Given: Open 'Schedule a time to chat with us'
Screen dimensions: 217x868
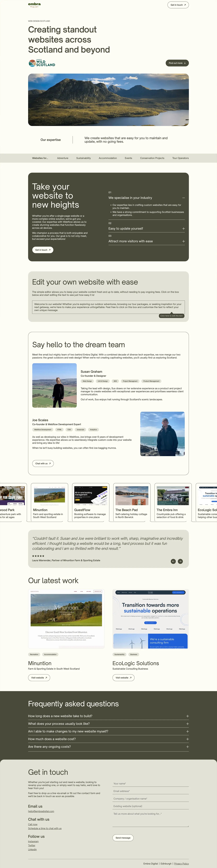Looking at the screenshot, I should click(x=45, y=828).
